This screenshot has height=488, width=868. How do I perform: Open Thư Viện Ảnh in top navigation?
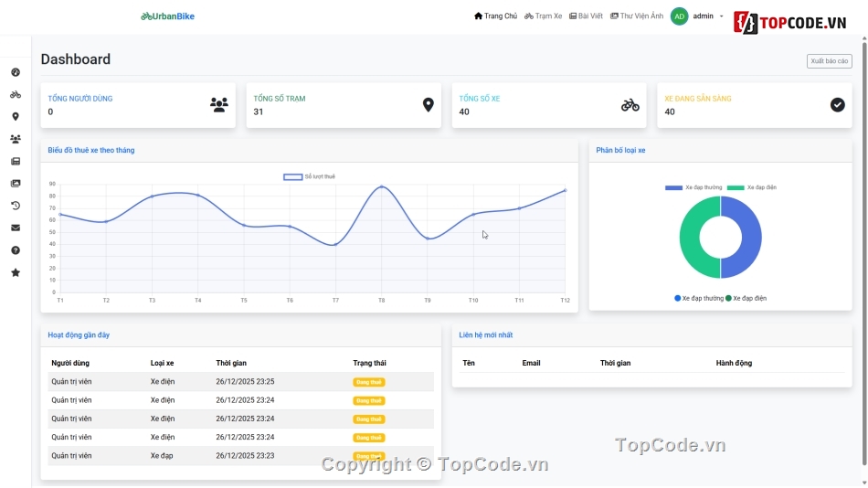[x=637, y=16]
